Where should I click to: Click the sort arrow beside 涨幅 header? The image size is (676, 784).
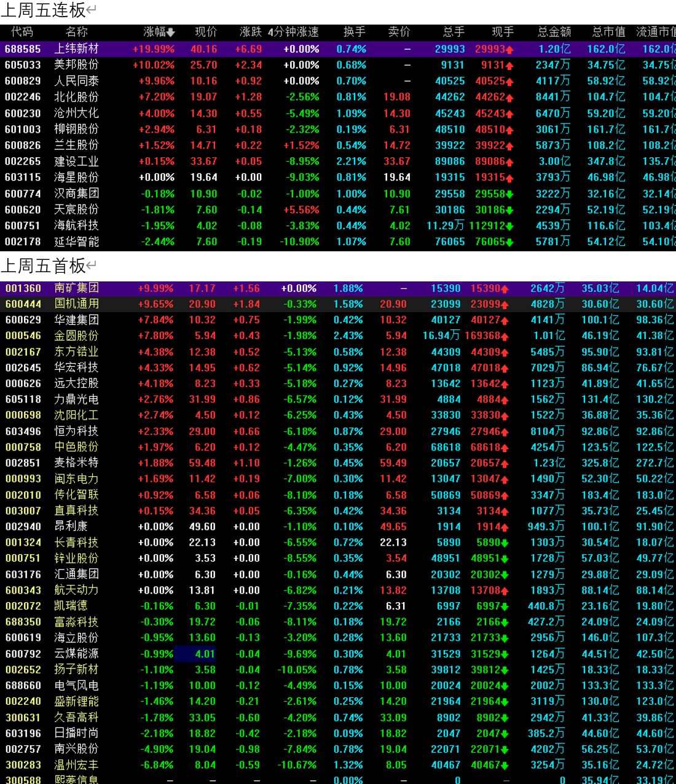pos(170,32)
